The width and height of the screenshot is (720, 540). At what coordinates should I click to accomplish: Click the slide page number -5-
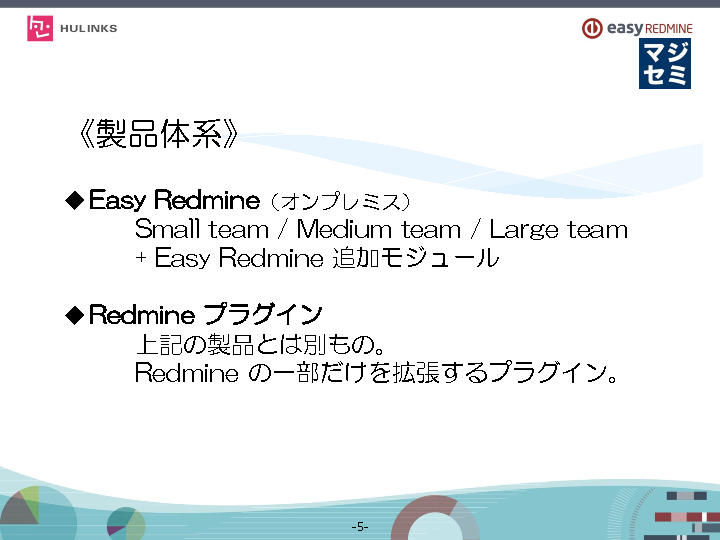click(360, 526)
